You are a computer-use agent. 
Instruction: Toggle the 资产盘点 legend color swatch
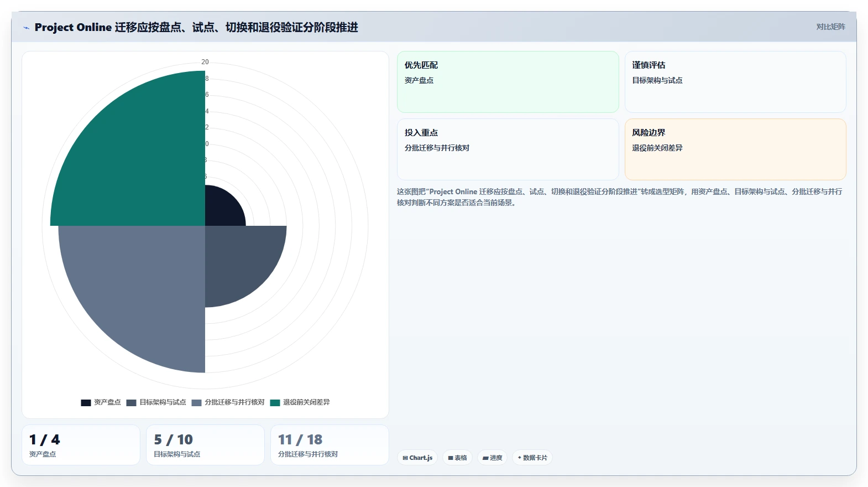86,402
